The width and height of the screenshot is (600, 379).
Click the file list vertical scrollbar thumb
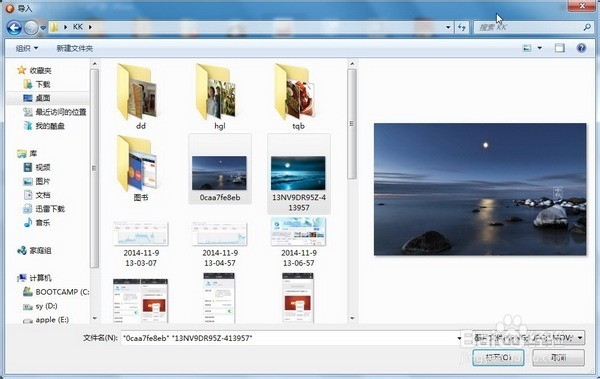click(x=352, y=124)
